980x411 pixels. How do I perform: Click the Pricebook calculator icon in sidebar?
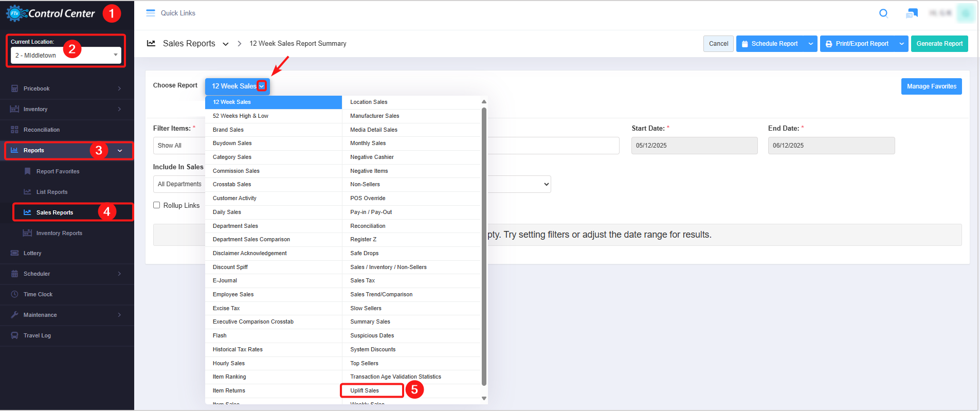tap(14, 88)
